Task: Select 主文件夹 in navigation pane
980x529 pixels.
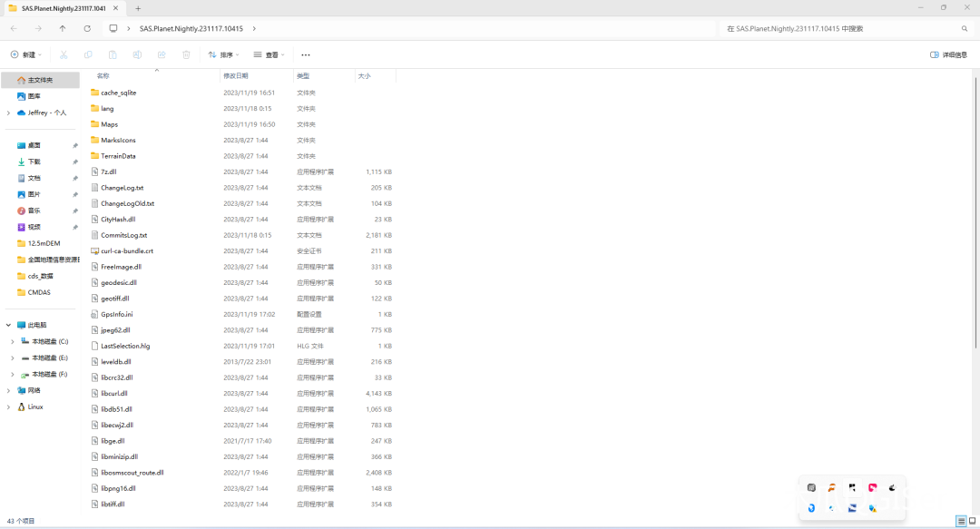Action: tap(40, 80)
